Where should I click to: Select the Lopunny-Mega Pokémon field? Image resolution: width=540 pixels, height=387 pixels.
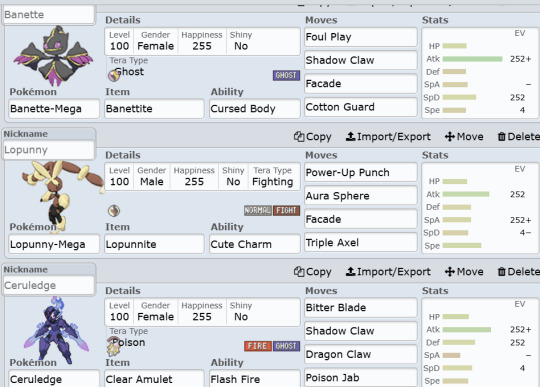(54, 244)
